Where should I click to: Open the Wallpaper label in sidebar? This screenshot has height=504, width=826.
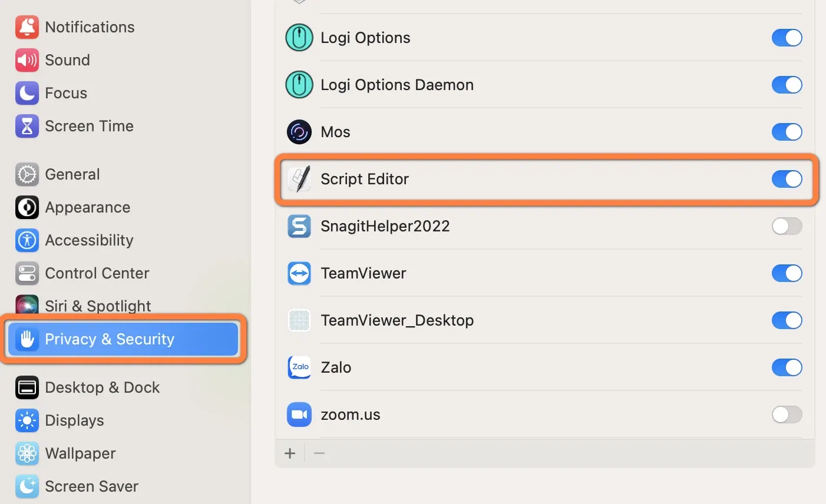pyautogui.click(x=80, y=453)
